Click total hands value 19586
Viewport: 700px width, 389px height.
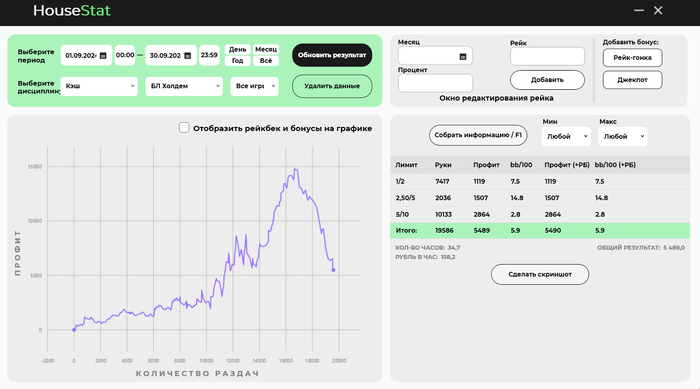444,230
